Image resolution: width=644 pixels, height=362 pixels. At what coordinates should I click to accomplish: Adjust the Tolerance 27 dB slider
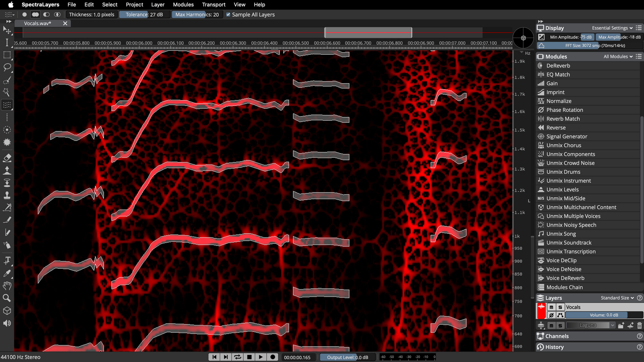144,14
